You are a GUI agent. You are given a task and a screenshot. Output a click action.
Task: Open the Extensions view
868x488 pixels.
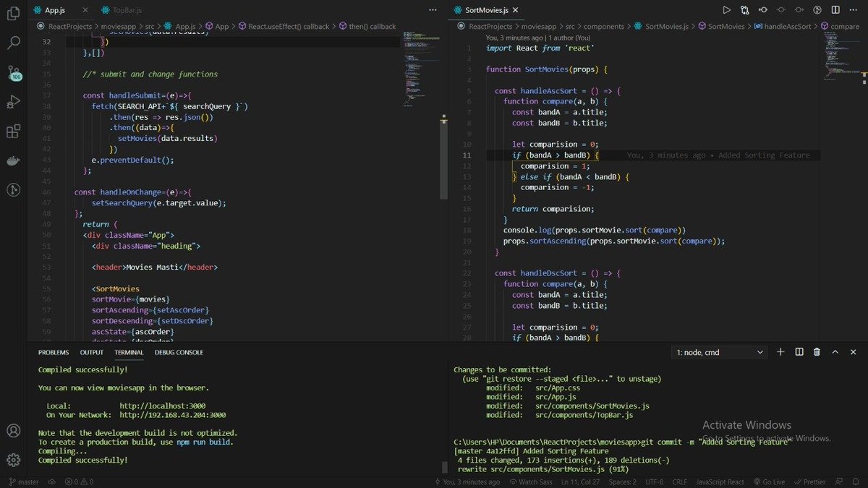[x=13, y=132]
